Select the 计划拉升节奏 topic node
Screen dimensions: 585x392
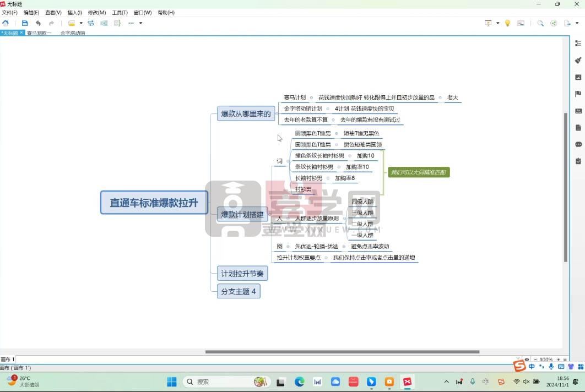[242, 274]
